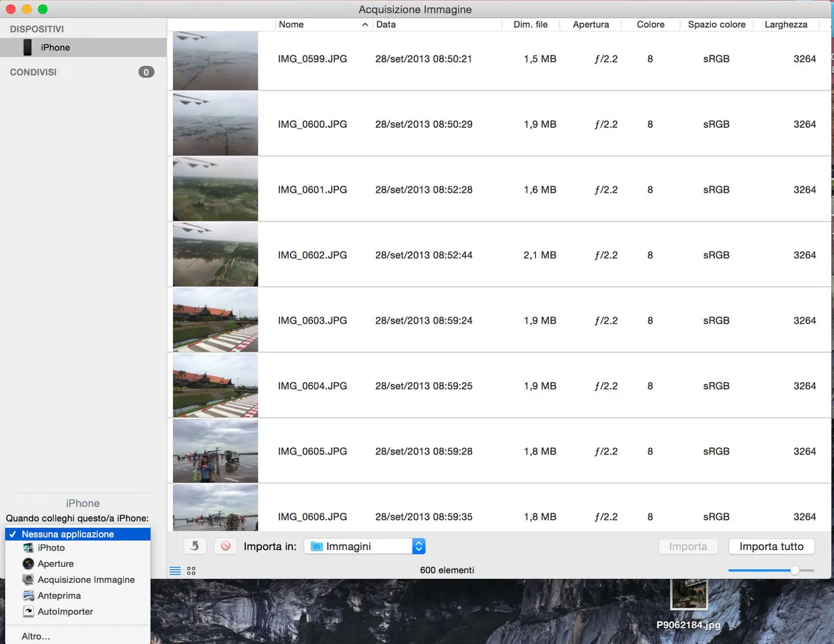Viewport: 834px width, 644px height.
Task: Select the rotate image icon
Action: 195,546
